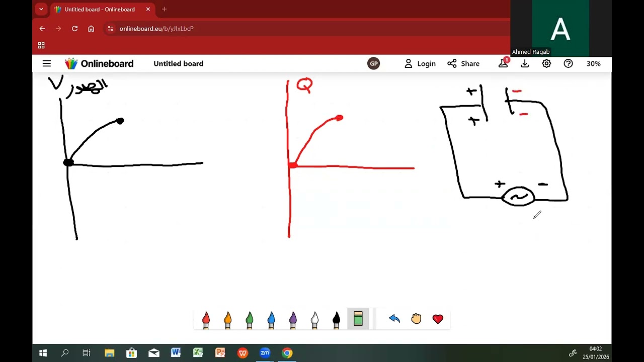The image size is (644, 362).
Task: Open the Share board option
Action: pyautogui.click(x=463, y=63)
